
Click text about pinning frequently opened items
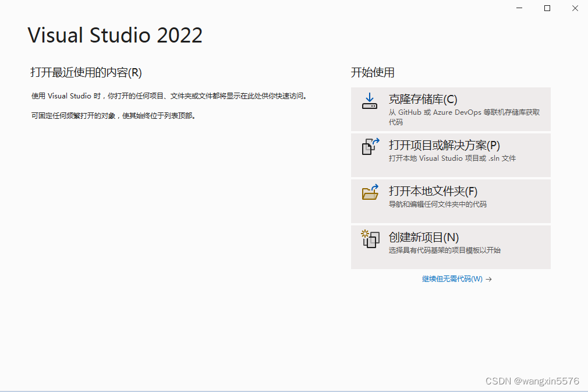tap(114, 115)
